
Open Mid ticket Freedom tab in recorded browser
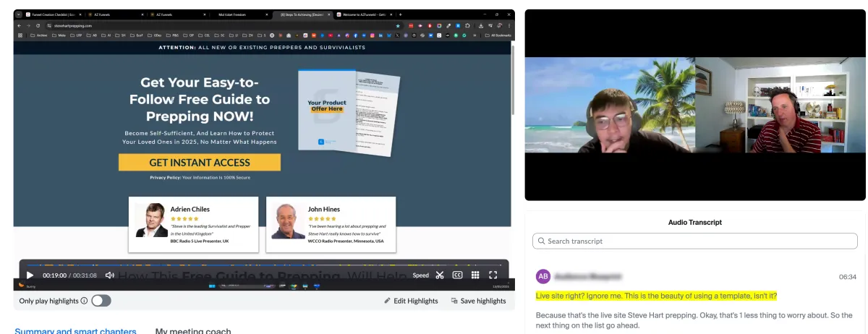pyautogui.click(x=231, y=14)
